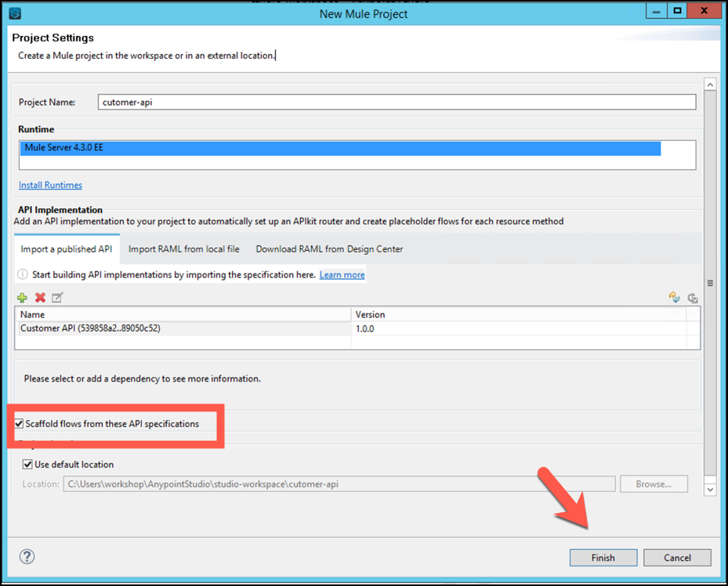Click the info icon beside Start building API

(x=22, y=275)
